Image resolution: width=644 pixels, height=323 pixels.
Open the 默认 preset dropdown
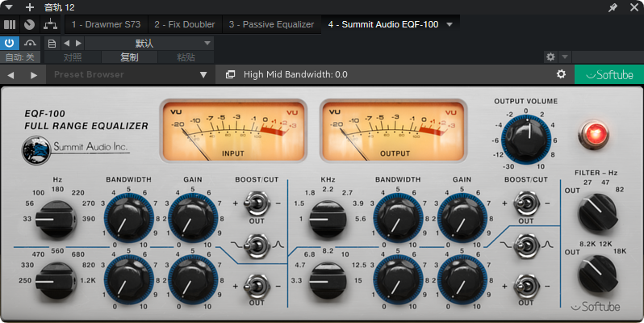[149, 43]
